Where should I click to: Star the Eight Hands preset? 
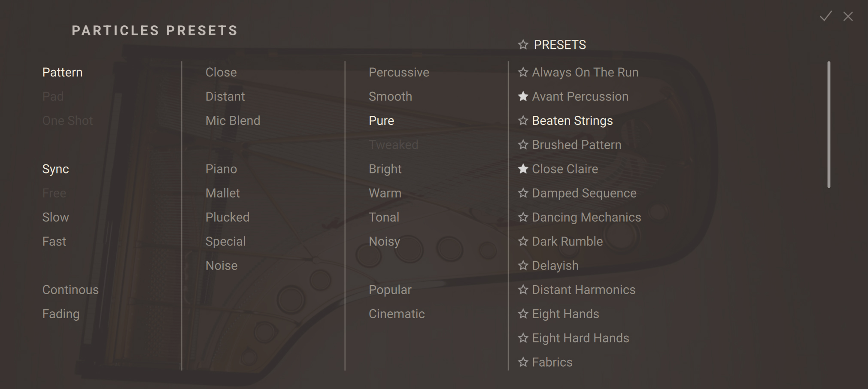[523, 314]
